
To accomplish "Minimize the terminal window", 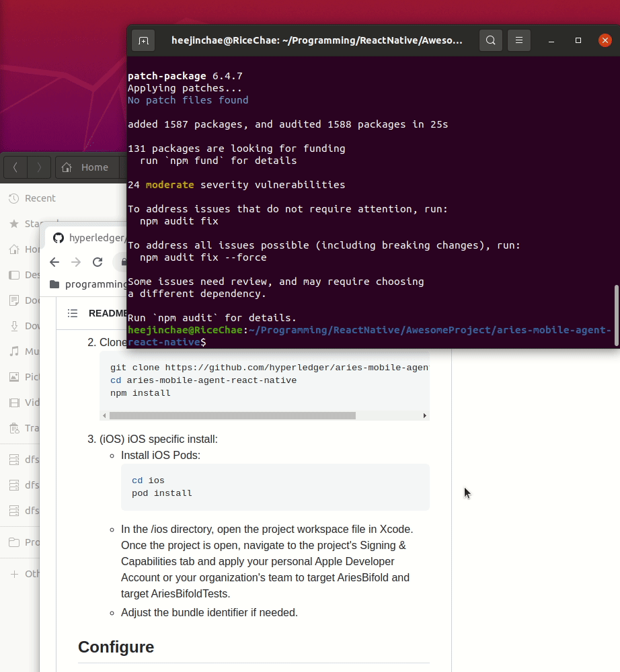I will 551,41.
